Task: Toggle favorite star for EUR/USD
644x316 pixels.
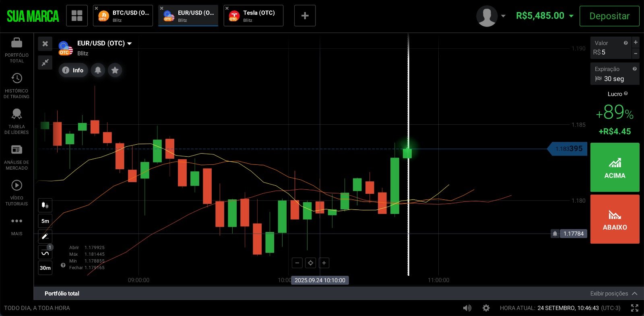Action: [x=115, y=70]
